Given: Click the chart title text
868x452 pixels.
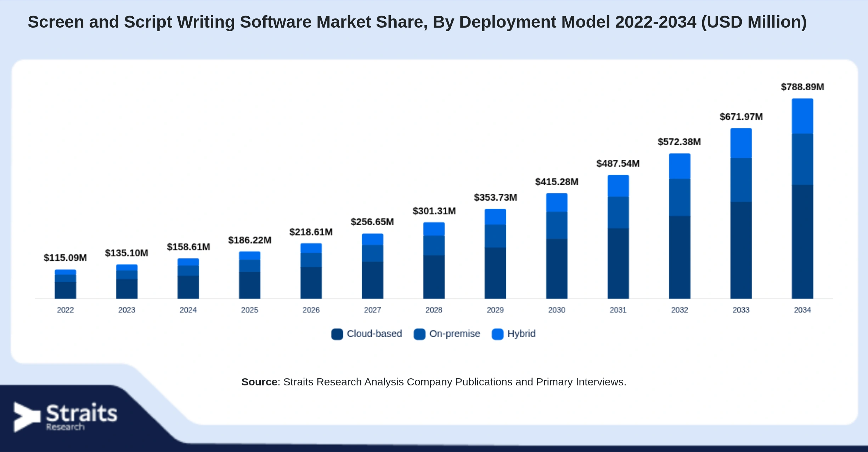Looking at the screenshot, I should click(417, 22).
